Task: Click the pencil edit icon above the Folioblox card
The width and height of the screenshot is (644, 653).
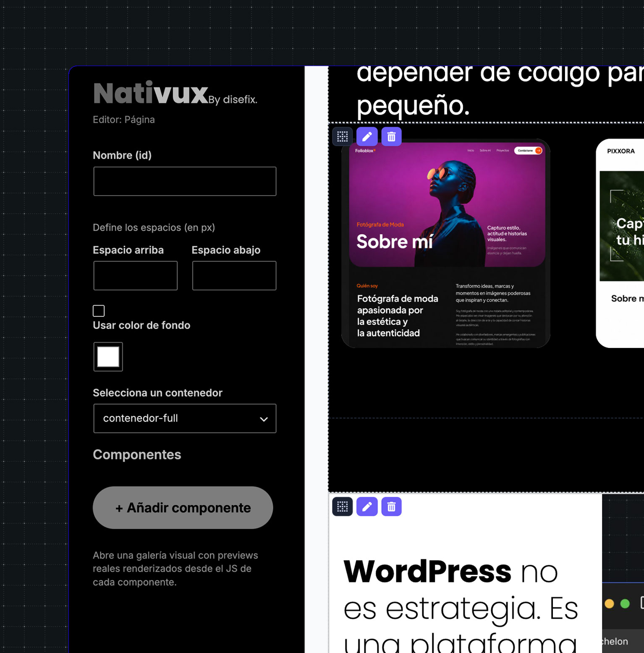Action: (x=367, y=136)
